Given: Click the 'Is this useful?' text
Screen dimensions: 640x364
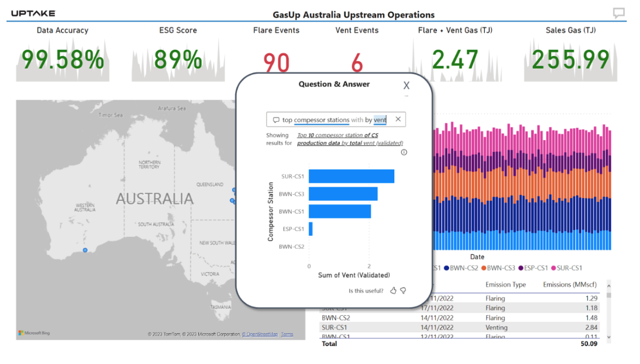Looking at the screenshot, I should tap(365, 290).
